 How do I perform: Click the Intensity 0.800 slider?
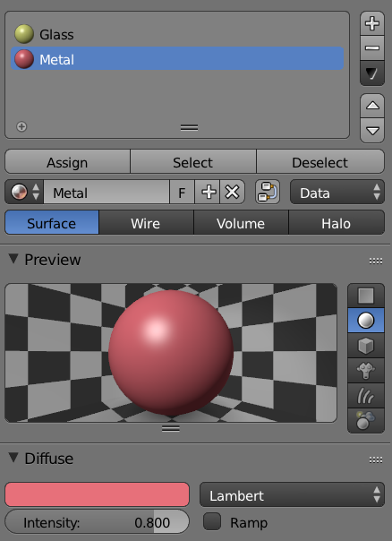tap(98, 522)
